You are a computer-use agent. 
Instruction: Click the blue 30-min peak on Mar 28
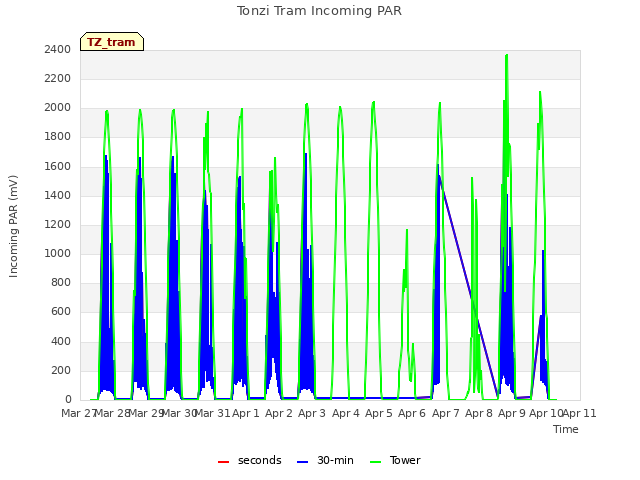[x=106, y=156]
